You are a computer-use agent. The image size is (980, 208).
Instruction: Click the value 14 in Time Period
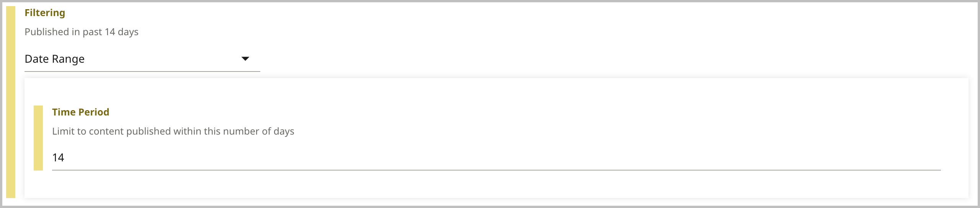(x=58, y=158)
